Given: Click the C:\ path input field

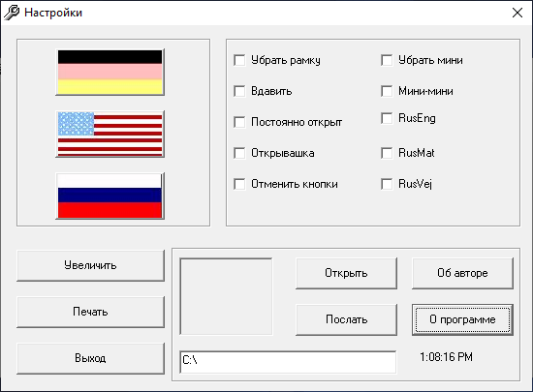Looking at the screenshot, I should click(288, 362).
